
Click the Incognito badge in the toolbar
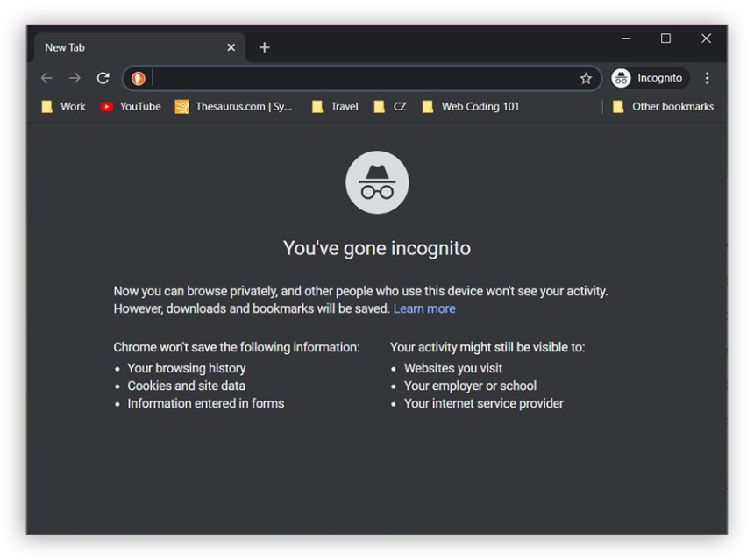(x=649, y=78)
